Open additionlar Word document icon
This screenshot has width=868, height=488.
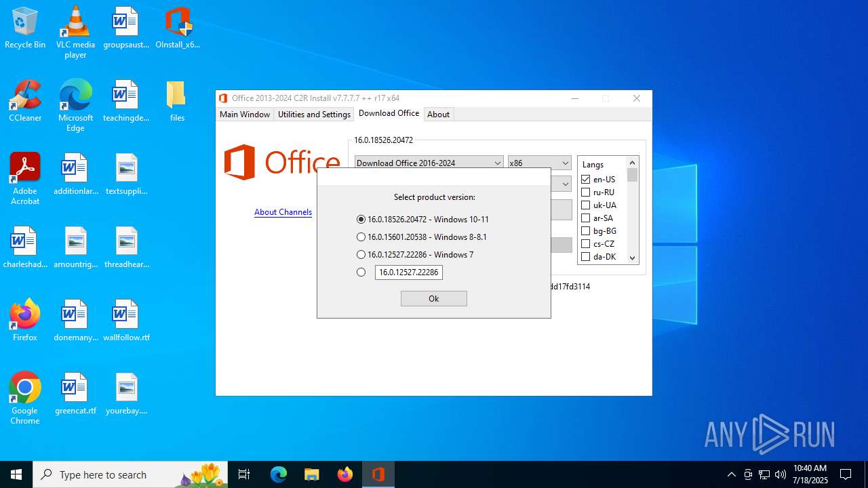pos(75,174)
